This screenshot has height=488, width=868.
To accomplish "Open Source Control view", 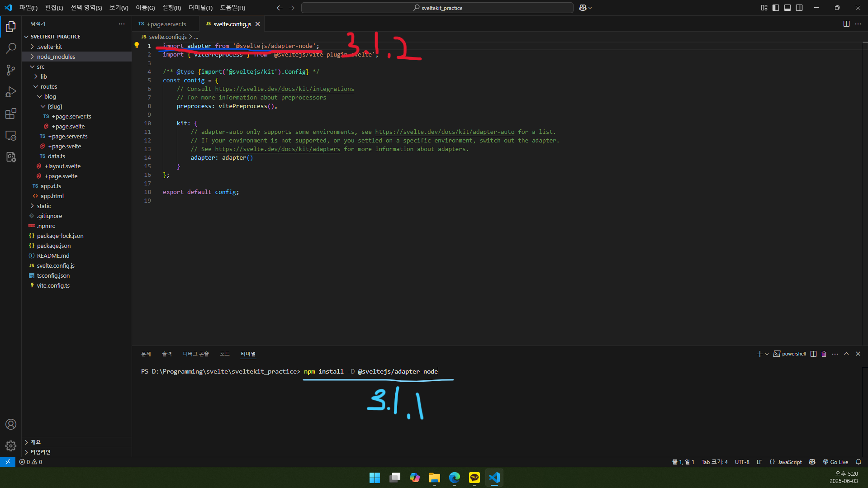I will [x=11, y=70].
